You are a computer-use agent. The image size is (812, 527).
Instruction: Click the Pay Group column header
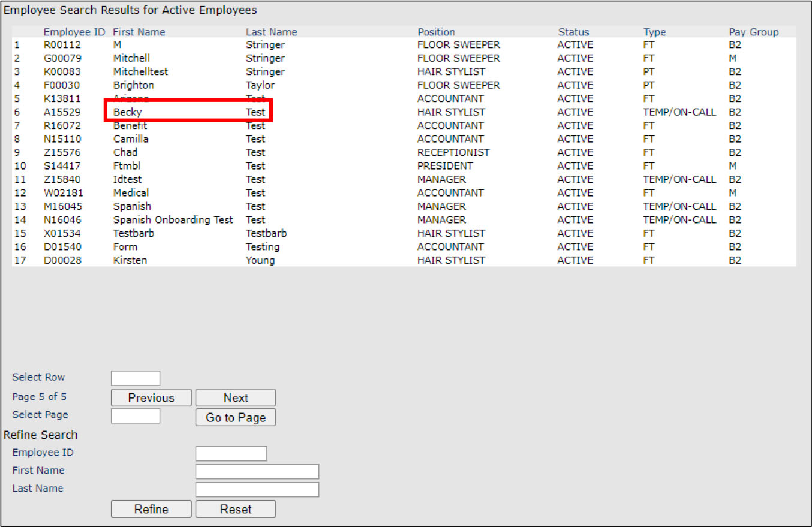point(753,32)
